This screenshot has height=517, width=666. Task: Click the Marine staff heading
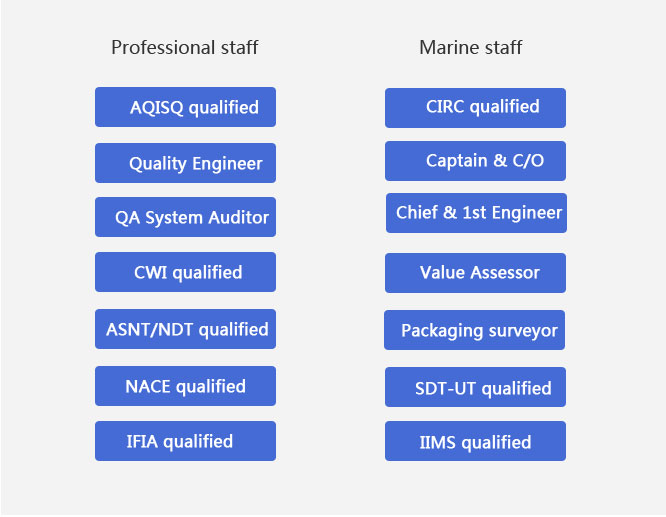tap(471, 47)
